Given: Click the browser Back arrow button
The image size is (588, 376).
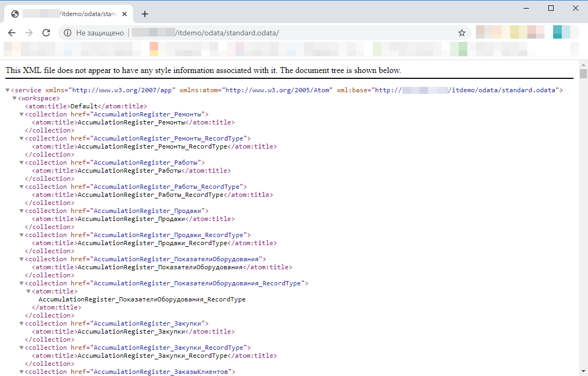Looking at the screenshot, I should click(12, 33).
